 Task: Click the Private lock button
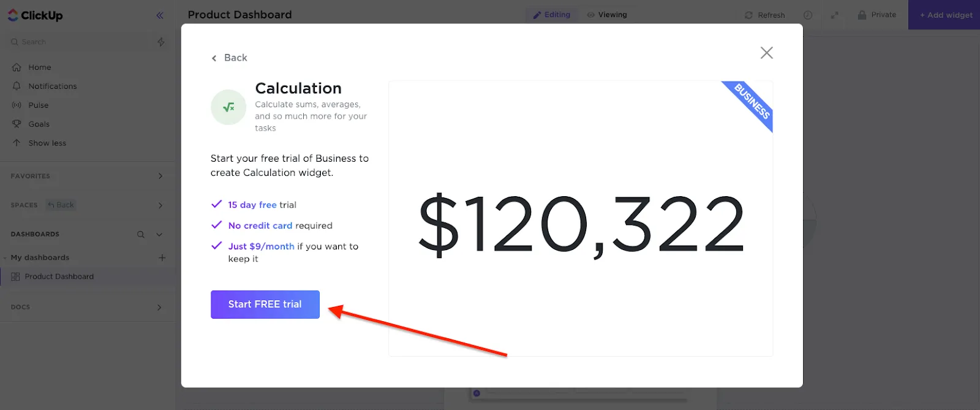[877, 15]
